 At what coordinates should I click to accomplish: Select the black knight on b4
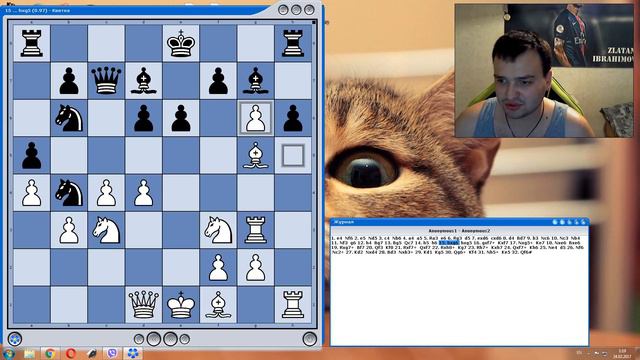[x=69, y=193]
